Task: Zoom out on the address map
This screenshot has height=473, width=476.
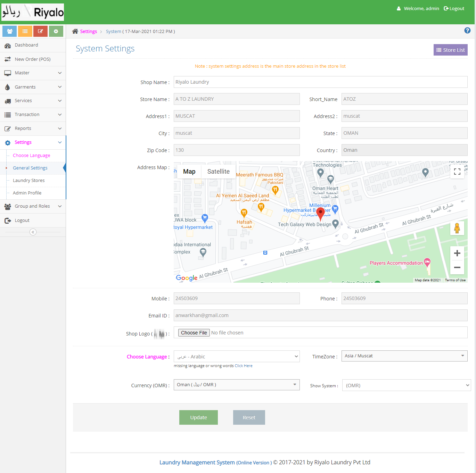Action: point(457,267)
